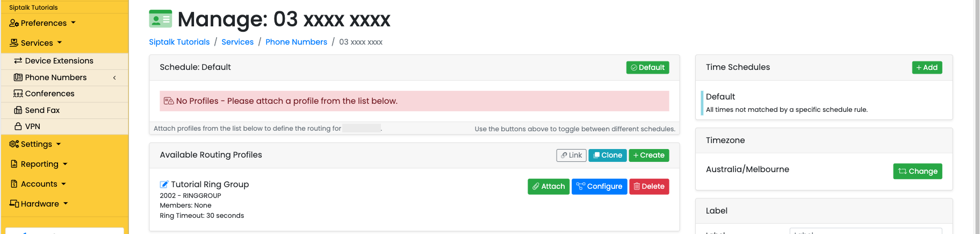980x234 pixels.
Task: Click the contact card icon beside Manage heading
Action: [160, 19]
